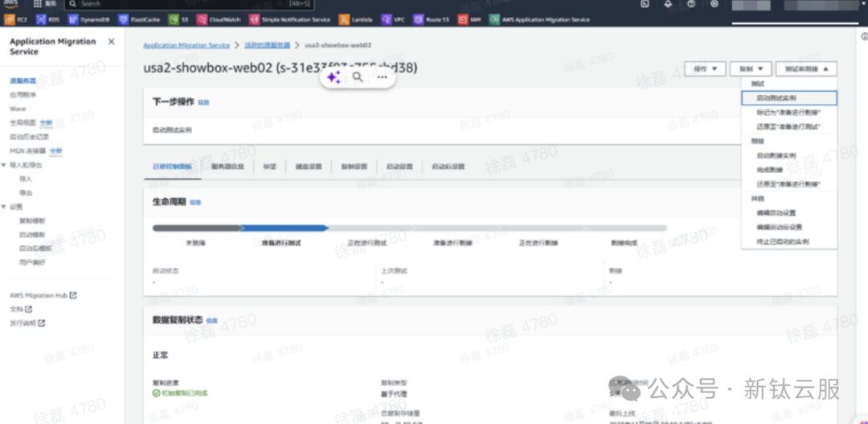This screenshot has width=868, height=424.
Task: Open the services grid menu icon
Action: pos(38,4)
